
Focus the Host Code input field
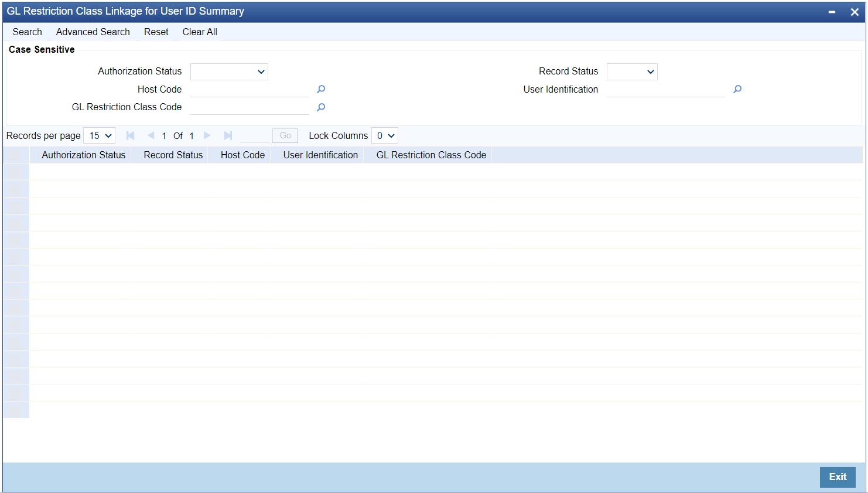[x=250, y=89]
